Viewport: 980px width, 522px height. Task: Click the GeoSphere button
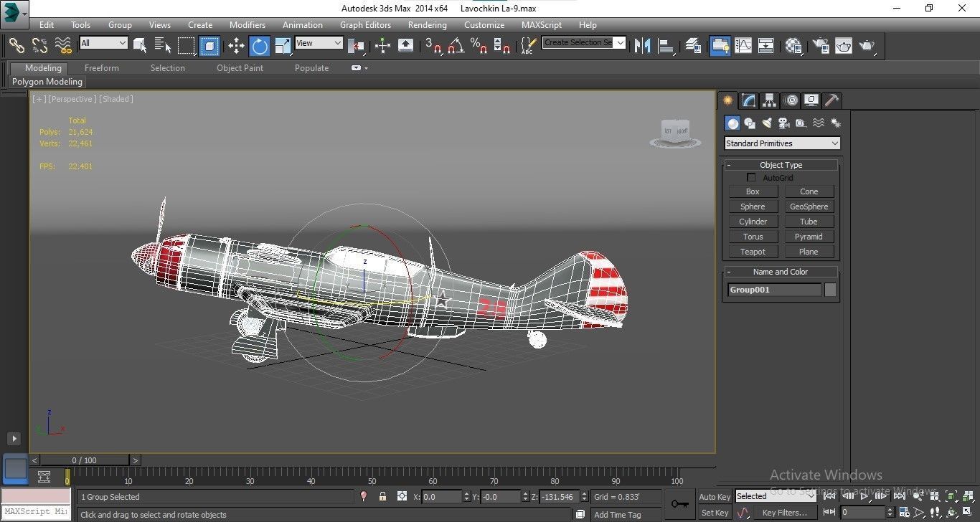point(809,207)
